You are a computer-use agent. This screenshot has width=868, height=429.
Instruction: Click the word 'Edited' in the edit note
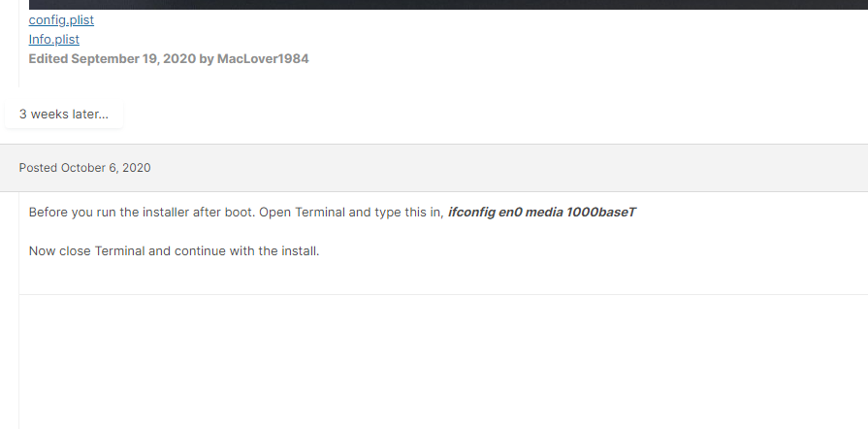(48, 59)
